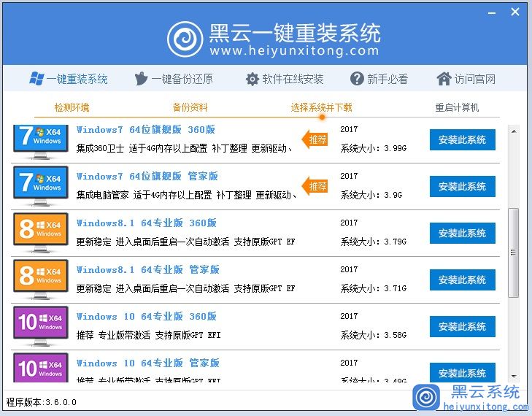Image resolution: width=532 pixels, height=416 pixels.
Task: Install Windows 10 64专业版 360版 system
Action: (463, 326)
